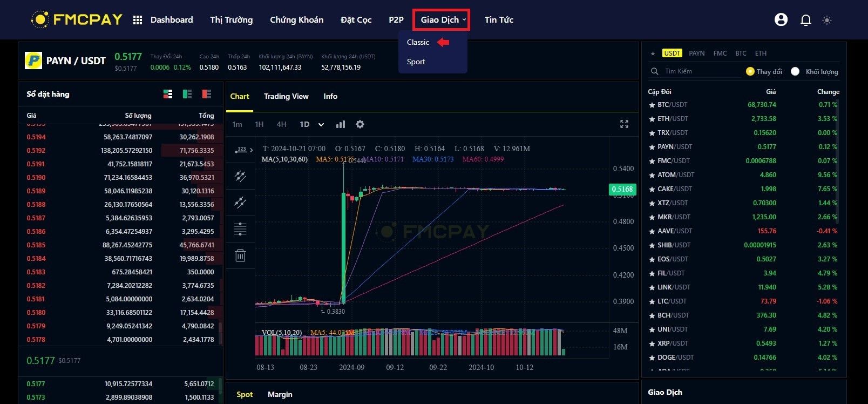Filter pairs by USDT market
Viewport: 868px width, 404px height.
673,53
